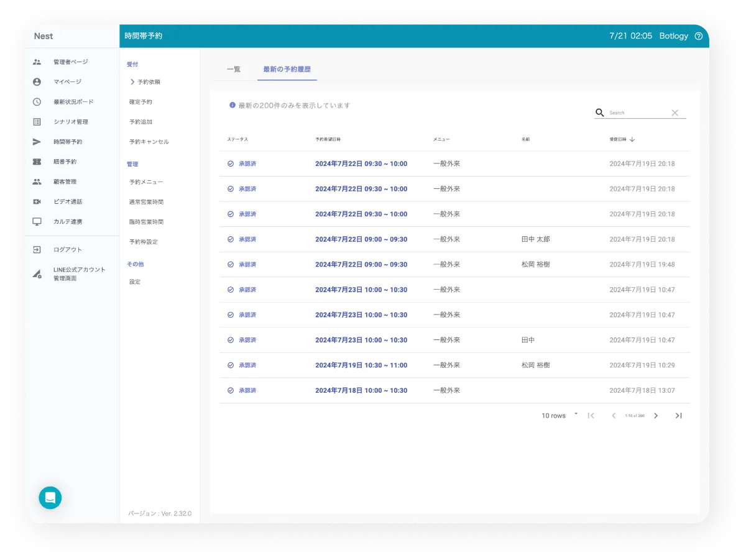Viewport: 746px width, 560px height.
Task: Switch to the 一覧 tab
Action: point(233,69)
